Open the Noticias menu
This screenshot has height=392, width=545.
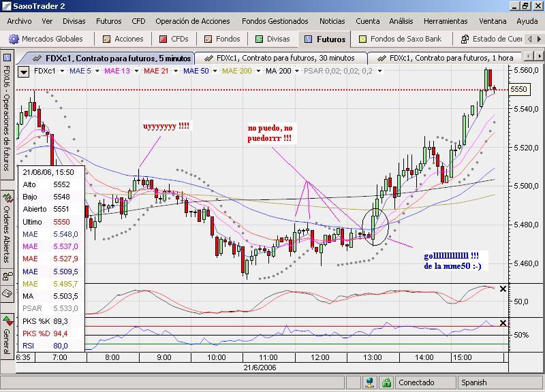coord(332,21)
